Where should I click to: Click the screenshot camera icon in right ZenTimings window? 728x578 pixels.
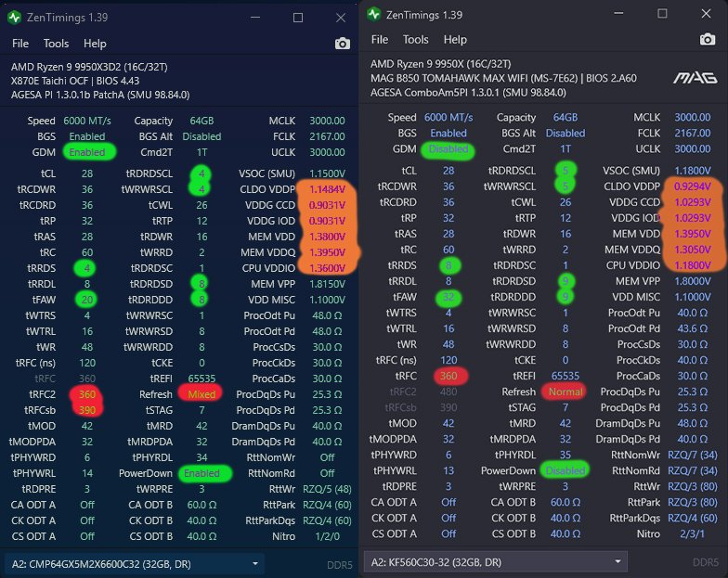coord(708,39)
